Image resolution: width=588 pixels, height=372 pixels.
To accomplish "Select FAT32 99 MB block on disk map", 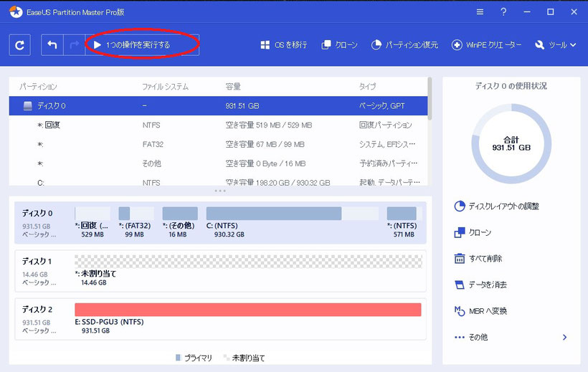I will (136, 214).
